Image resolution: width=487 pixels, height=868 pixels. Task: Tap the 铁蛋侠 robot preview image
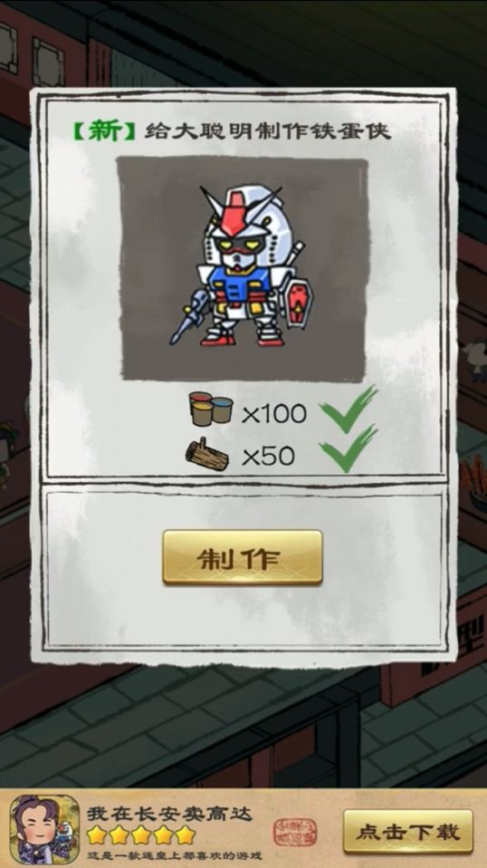pos(242,270)
